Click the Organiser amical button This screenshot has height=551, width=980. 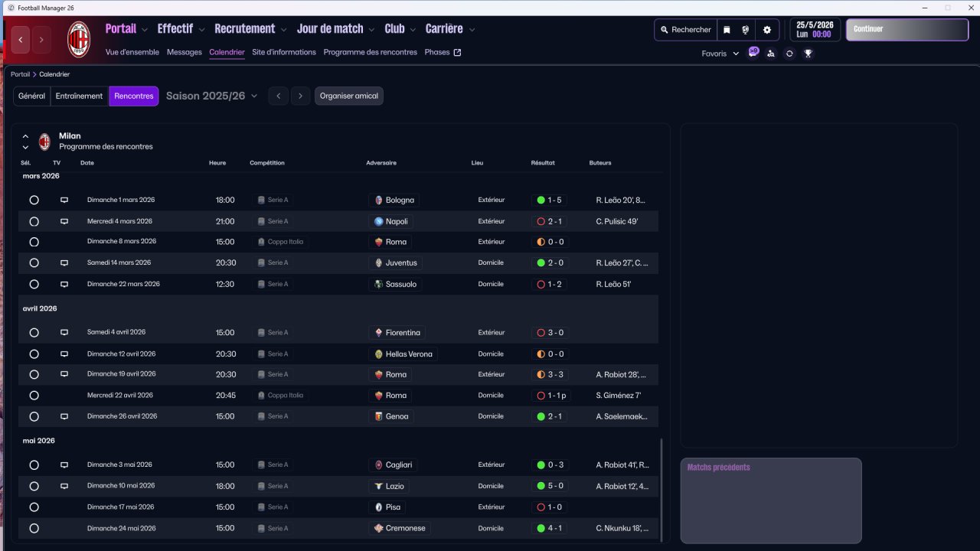349,96
